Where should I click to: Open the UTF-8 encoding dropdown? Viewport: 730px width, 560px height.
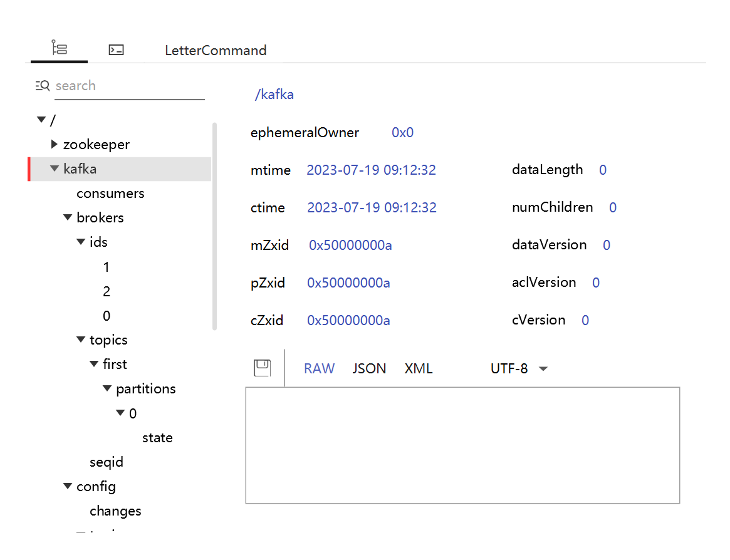click(519, 369)
